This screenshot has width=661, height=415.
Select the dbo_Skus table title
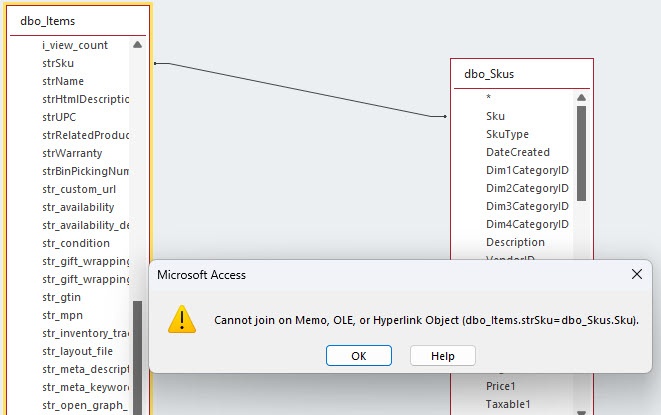489,74
